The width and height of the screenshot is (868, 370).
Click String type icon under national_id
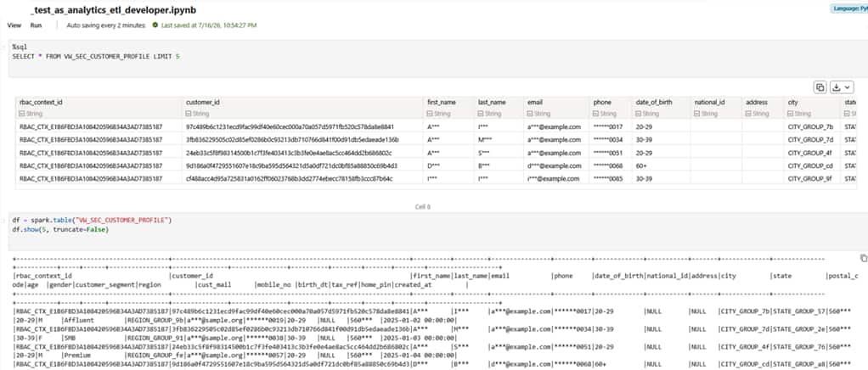(697, 114)
